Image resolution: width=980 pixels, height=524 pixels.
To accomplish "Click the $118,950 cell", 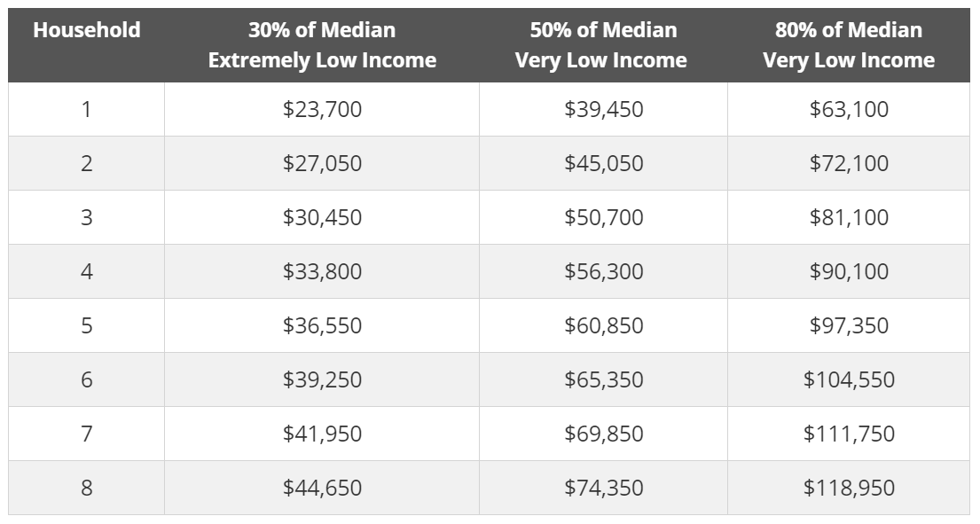I will tap(849, 488).
